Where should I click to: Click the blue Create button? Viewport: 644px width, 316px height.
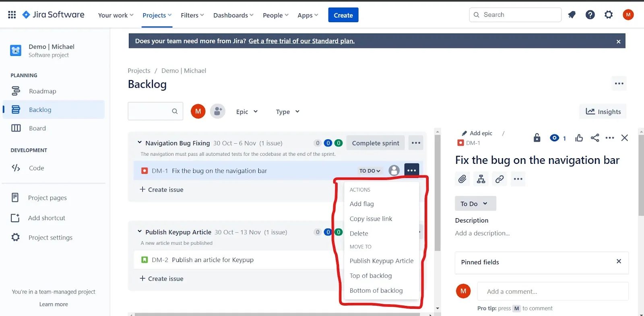pos(343,15)
